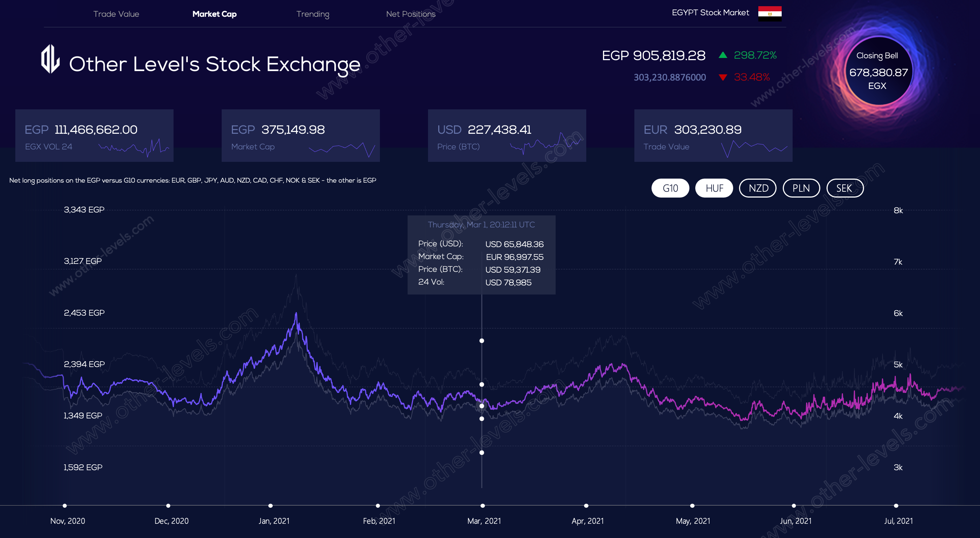Image resolution: width=980 pixels, height=538 pixels.
Task: Enable the HUF currency filter
Action: point(714,188)
